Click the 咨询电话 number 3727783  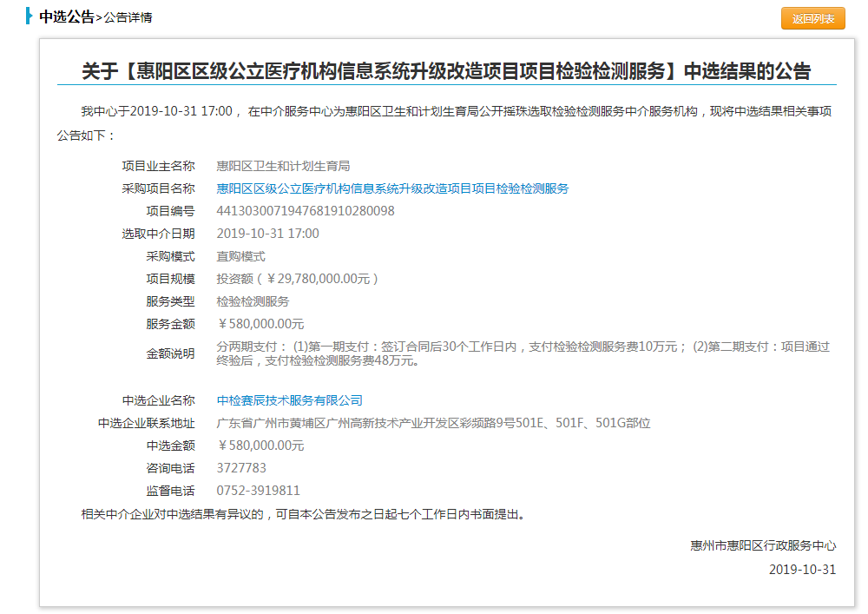pos(241,468)
